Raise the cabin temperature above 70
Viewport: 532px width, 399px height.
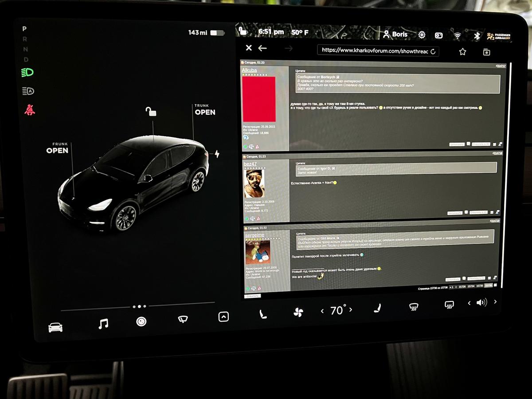pyautogui.click(x=351, y=309)
